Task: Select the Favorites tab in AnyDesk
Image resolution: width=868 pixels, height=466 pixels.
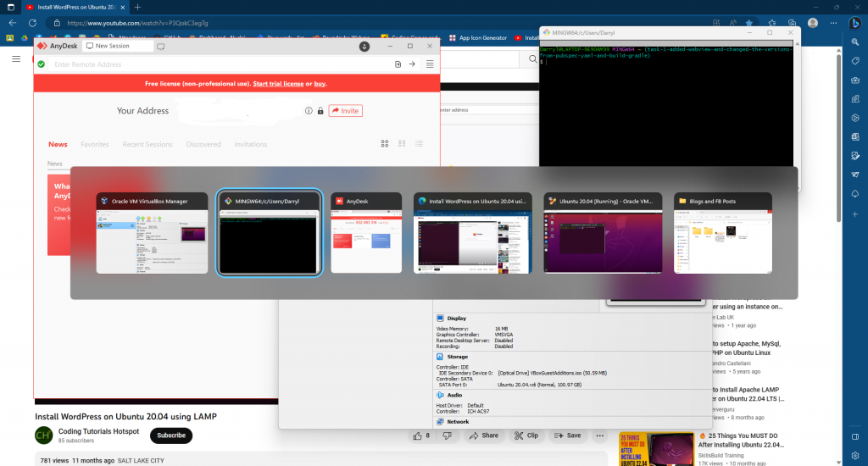Action: (x=95, y=144)
